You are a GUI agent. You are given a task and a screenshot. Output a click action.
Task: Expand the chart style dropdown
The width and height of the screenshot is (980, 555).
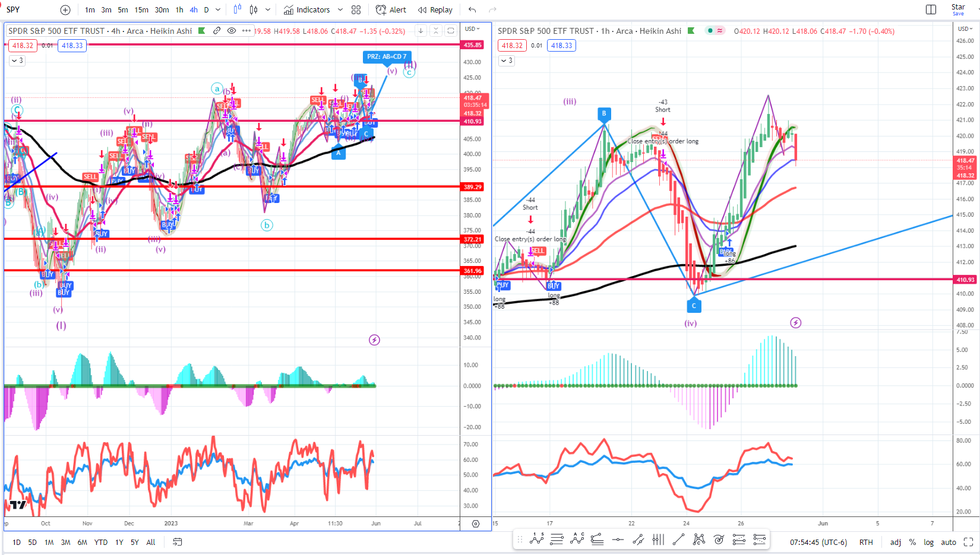tap(268, 10)
